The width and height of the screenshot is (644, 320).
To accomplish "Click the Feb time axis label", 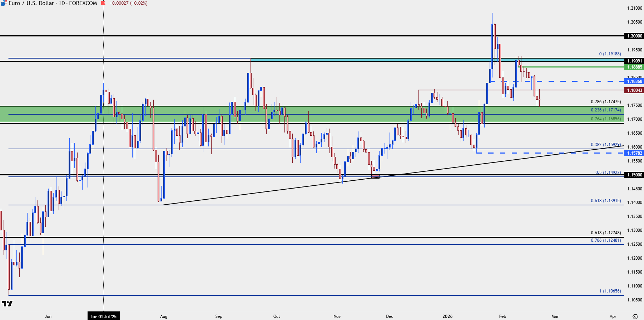I will (502, 316).
